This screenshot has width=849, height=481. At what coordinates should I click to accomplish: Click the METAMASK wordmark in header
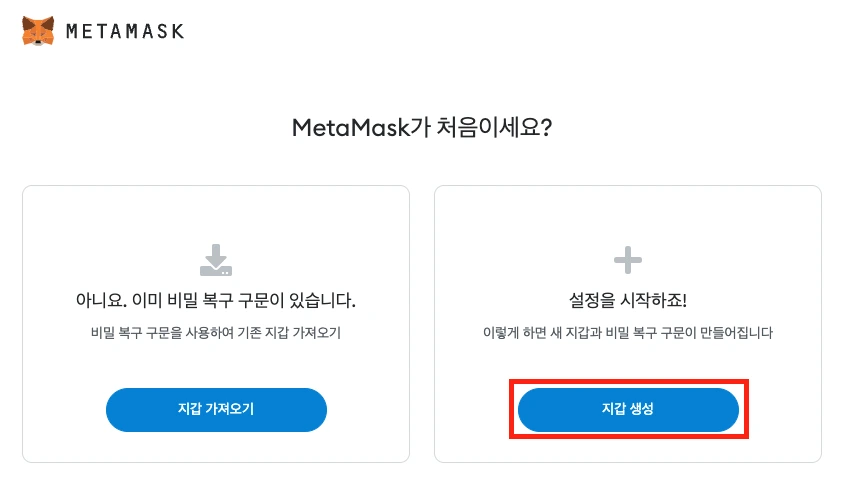point(124,31)
